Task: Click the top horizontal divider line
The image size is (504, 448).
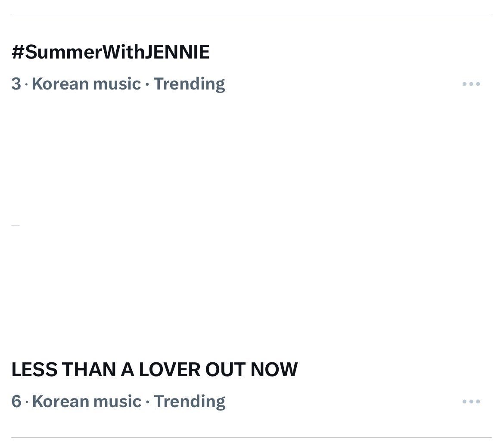Action: point(252,14)
